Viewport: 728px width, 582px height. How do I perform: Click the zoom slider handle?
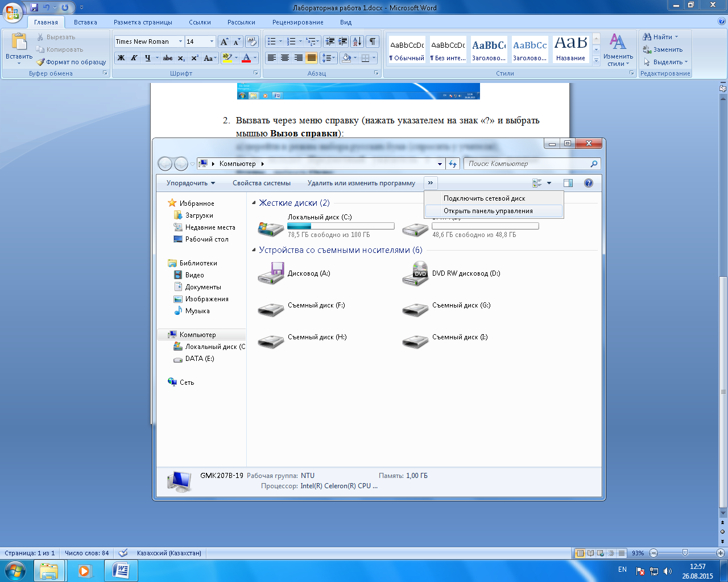pos(685,552)
